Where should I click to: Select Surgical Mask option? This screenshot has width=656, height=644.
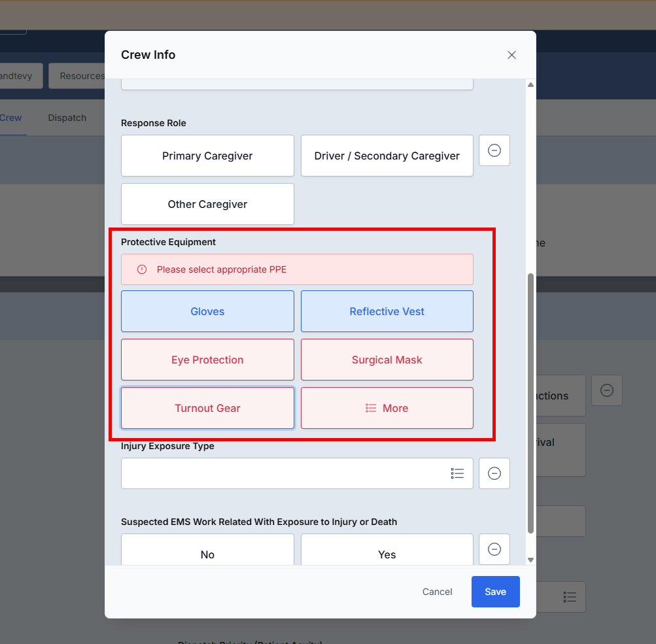[x=387, y=360]
